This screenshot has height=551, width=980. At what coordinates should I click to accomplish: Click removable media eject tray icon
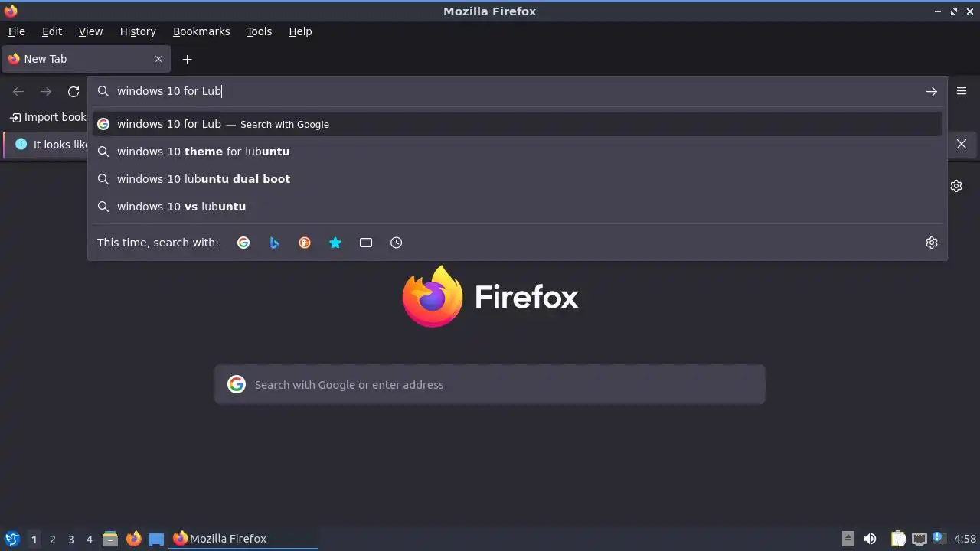pyautogui.click(x=848, y=539)
